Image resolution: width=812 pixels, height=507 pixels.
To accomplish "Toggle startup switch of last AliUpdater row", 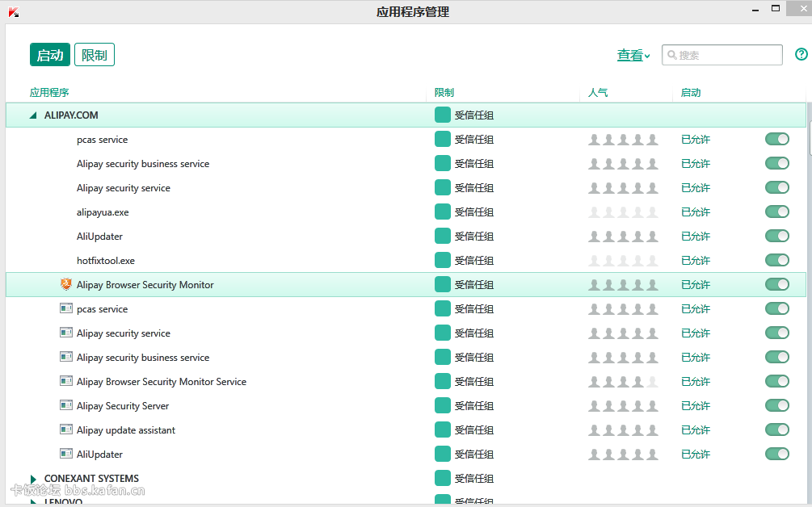I will coord(776,455).
